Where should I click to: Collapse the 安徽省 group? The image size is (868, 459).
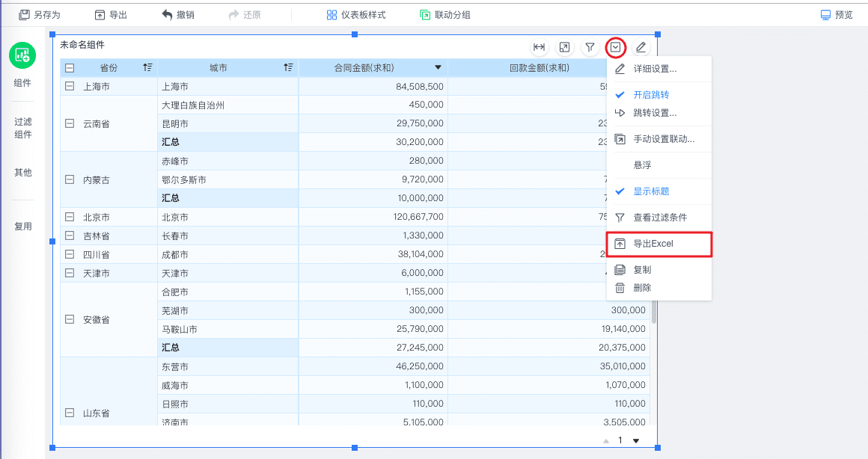(x=70, y=320)
